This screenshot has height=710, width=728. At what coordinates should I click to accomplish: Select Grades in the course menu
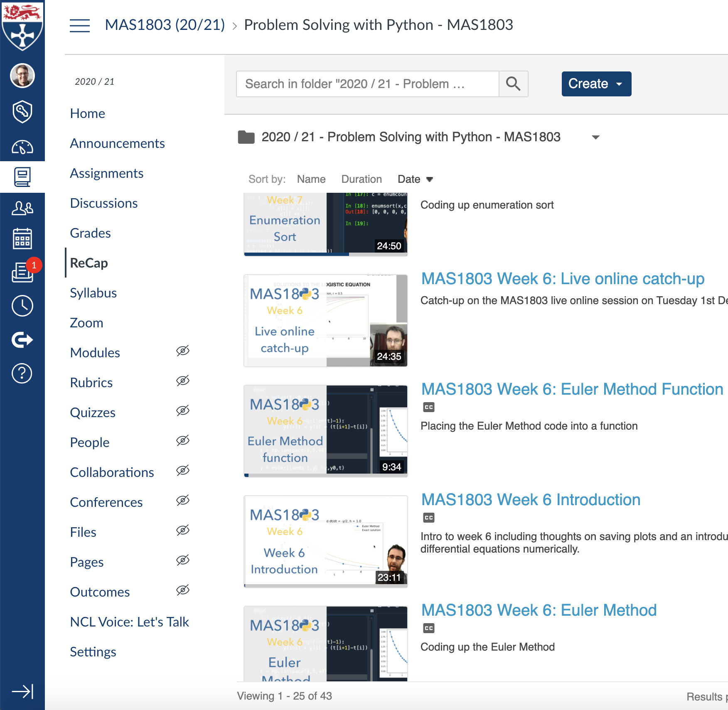pyautogui.click(x=90, y=233)
